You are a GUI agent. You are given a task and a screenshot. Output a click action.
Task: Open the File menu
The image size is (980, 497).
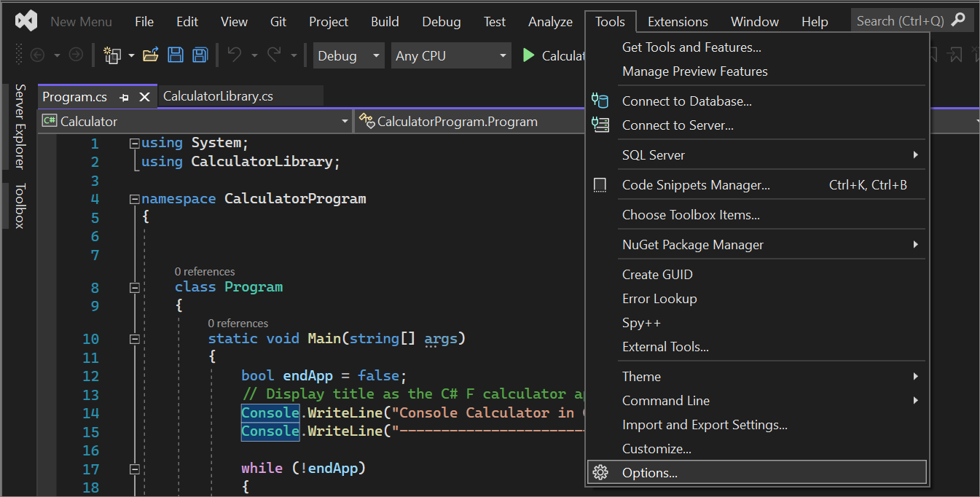pos(144,22)
